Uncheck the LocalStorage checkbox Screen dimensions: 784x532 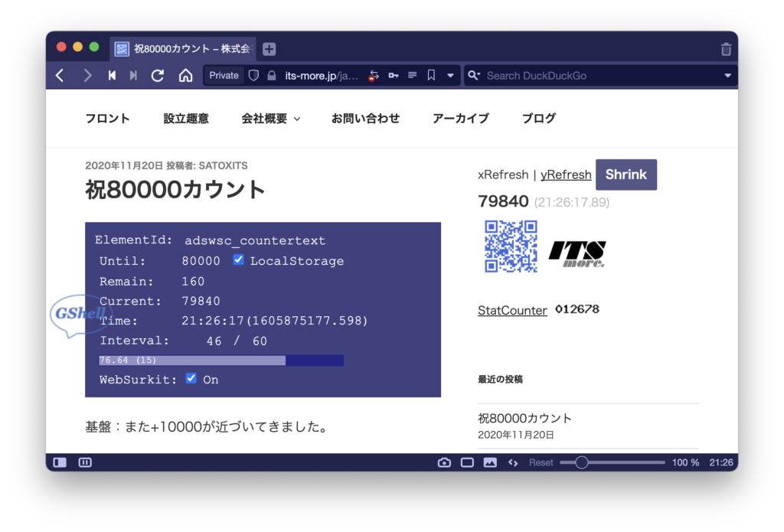click(239, 260)
